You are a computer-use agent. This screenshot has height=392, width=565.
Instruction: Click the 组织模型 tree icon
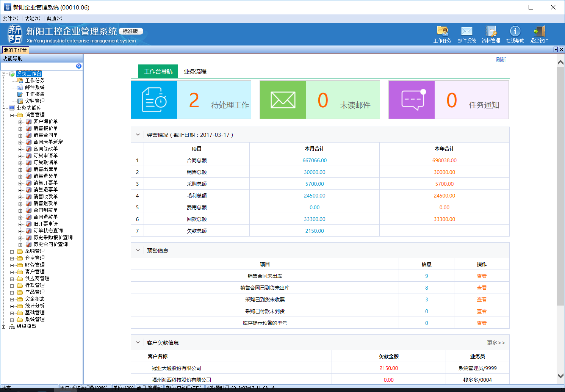coord(12,326)
